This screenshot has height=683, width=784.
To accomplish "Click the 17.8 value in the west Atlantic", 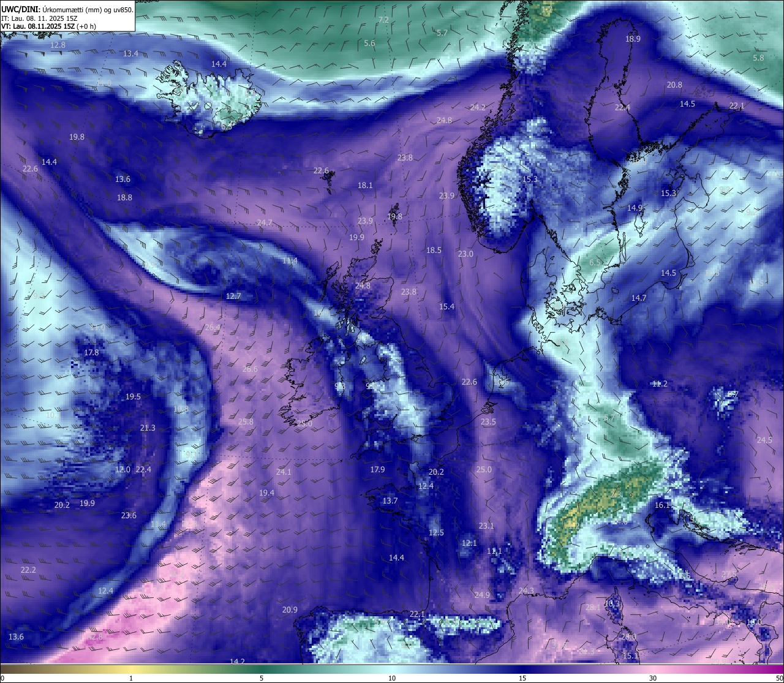I will click(x=91, y=353).
